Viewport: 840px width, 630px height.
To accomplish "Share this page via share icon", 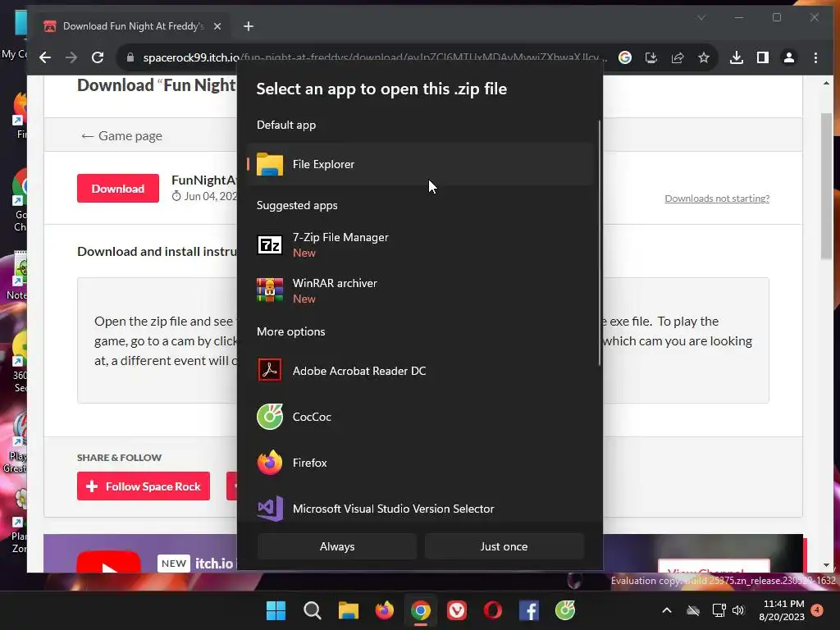I will 677,58.
